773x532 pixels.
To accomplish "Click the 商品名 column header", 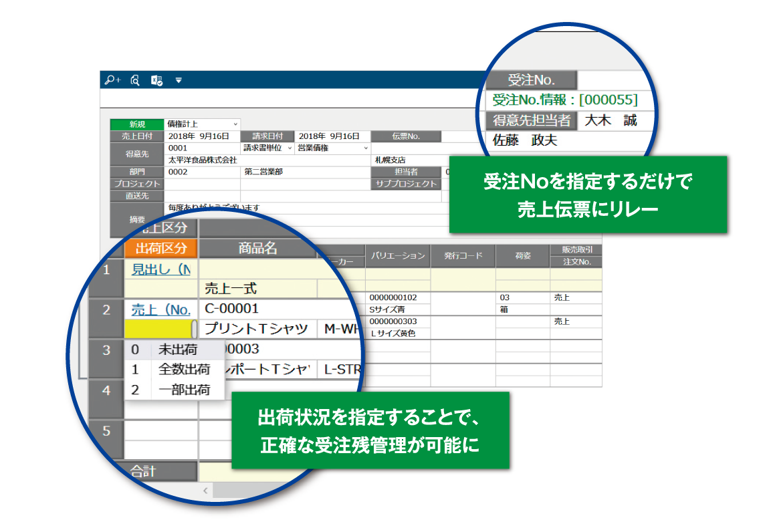I will (258, 248).
